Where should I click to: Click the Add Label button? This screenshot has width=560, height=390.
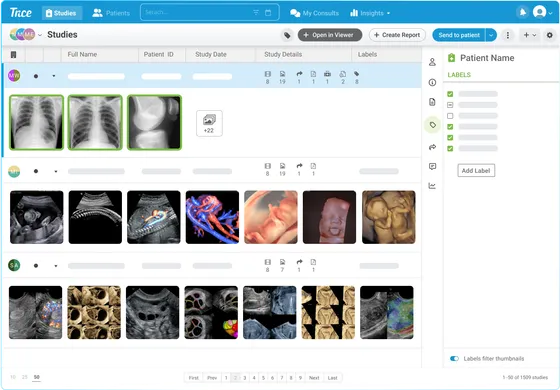(x=476, y=171)
